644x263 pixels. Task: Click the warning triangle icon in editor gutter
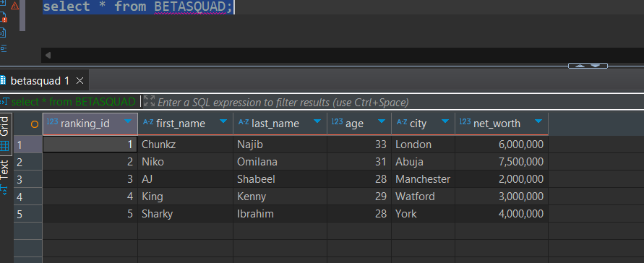[x=14, y=6]
